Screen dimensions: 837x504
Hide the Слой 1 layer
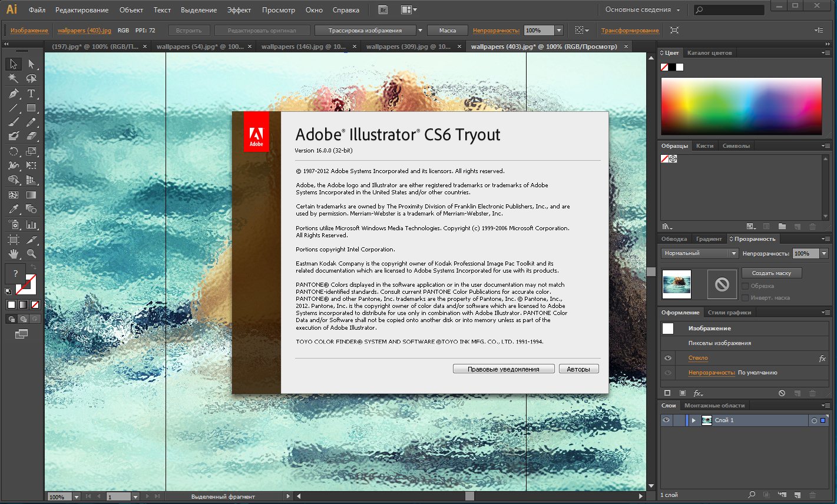pos(666,420)
